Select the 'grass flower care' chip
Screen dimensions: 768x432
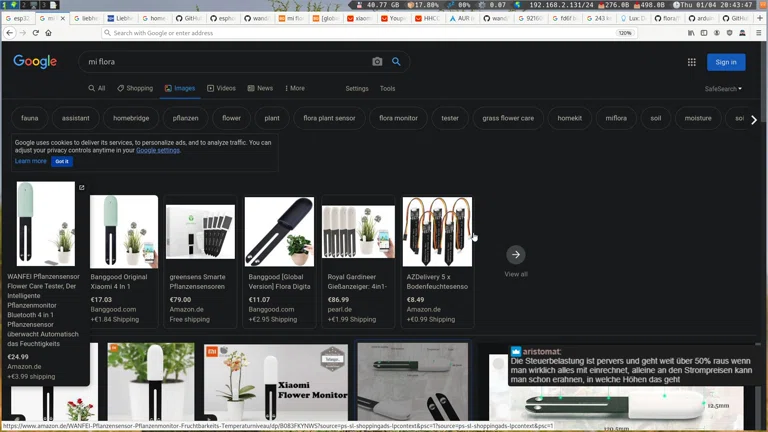(508, 118)
